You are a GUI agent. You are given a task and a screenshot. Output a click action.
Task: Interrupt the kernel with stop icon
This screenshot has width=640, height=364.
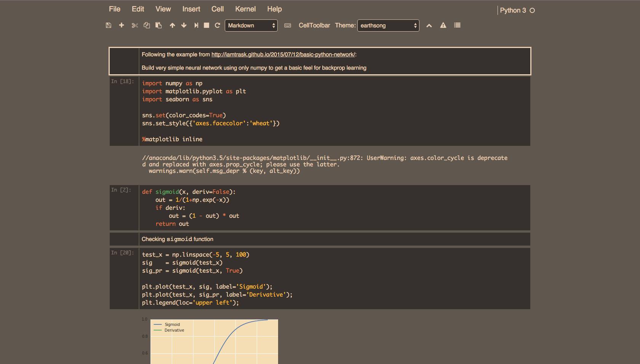click(206, 25)
